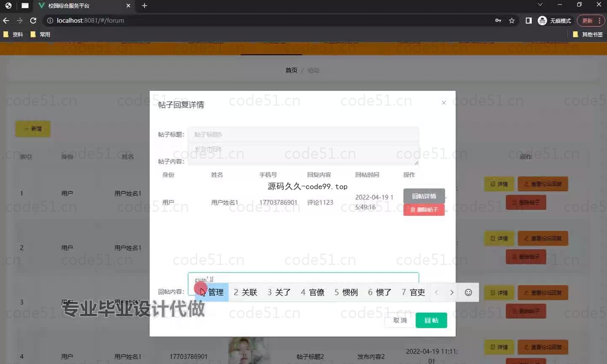Go forward with browser forward arrow
This screenshot has width=607, height=364.
tap(19, 20)
